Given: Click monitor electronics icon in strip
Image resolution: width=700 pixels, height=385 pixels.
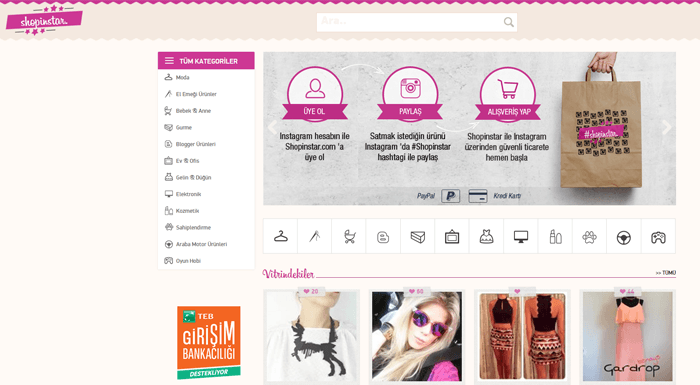Looking at the screenshot, I should [521, 236].
